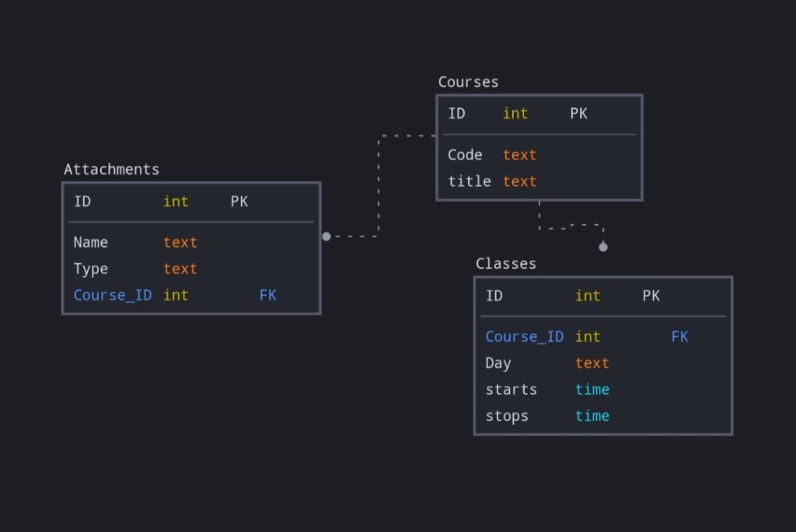Click the title field in Courses
The image size is (796, 532).
469,181
